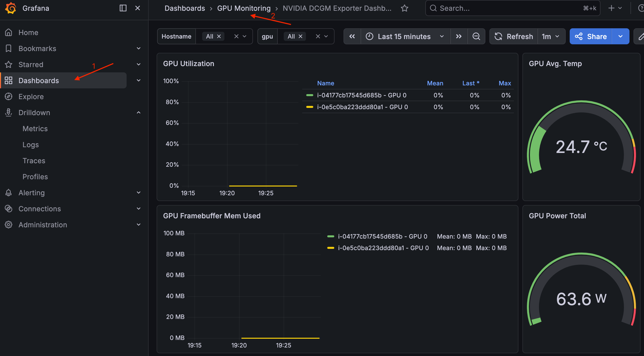Remove All value from Hostname filter
Screen dimensions: 644x356
tap(219, 37)
